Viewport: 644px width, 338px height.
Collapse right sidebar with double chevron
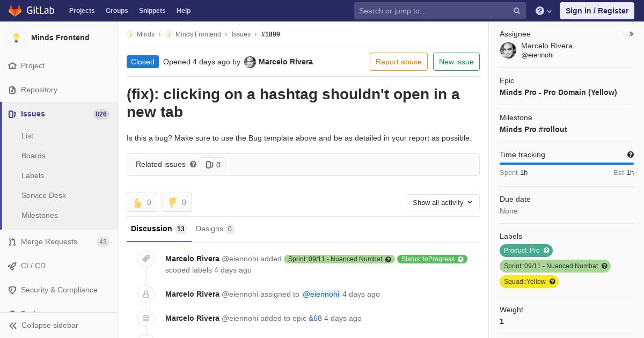click(x=632, y=34)
